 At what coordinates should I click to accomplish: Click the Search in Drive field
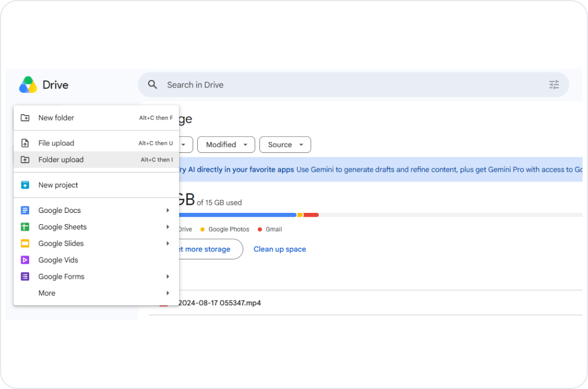point(353,85)
